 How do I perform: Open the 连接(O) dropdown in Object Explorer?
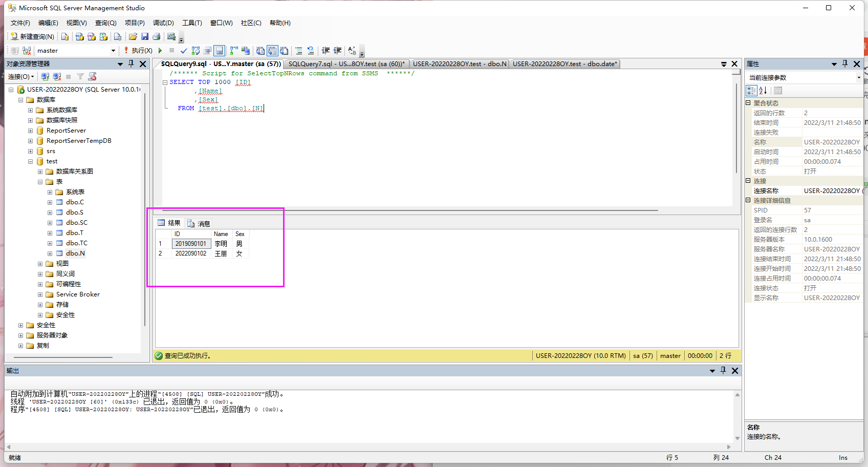click(x=21, y=76)
